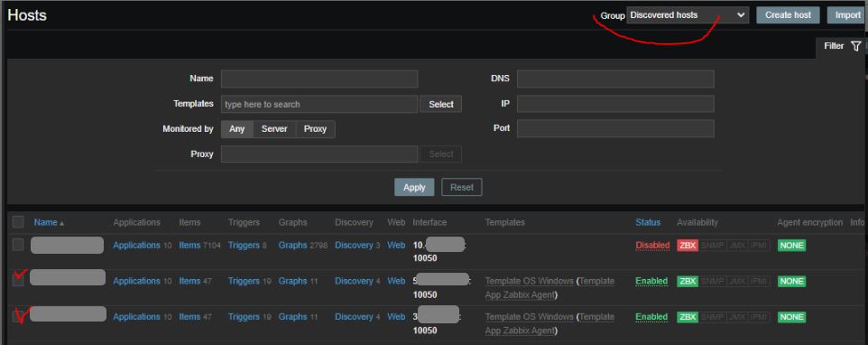Tick the checkbox of the Disabled host row
The width and height of the screenshot is (868, 345).
(x=18, y=245)
